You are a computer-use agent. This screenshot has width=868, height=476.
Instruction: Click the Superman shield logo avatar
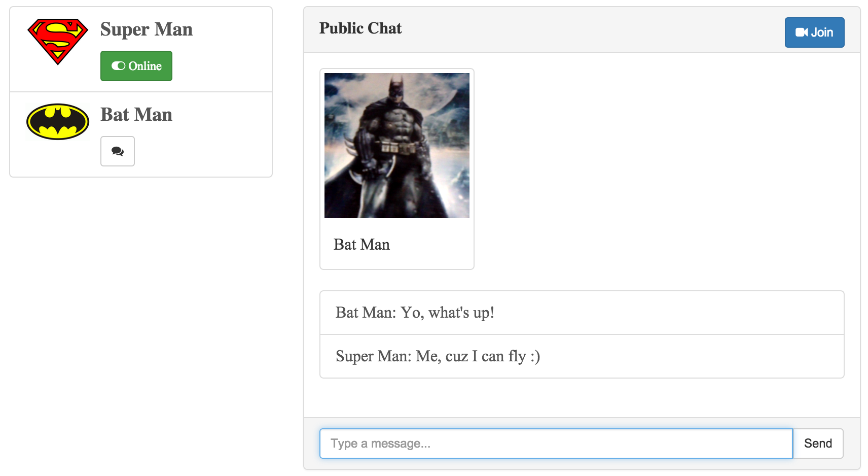pos(58,41)
